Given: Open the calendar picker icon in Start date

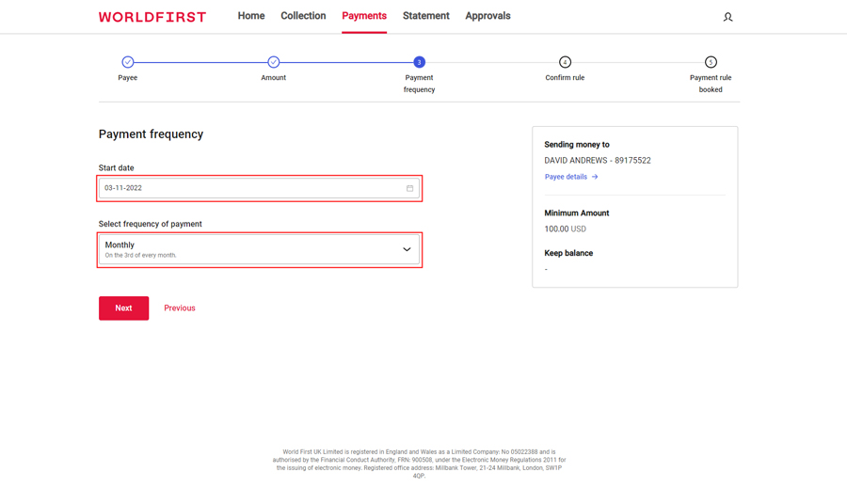Looking at the screenshot, I should click(x=409, y=188).
